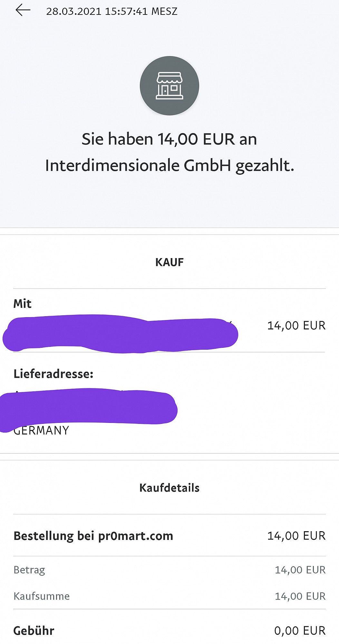Tap the 'Lieferadresse:' label

click(53, 374)
